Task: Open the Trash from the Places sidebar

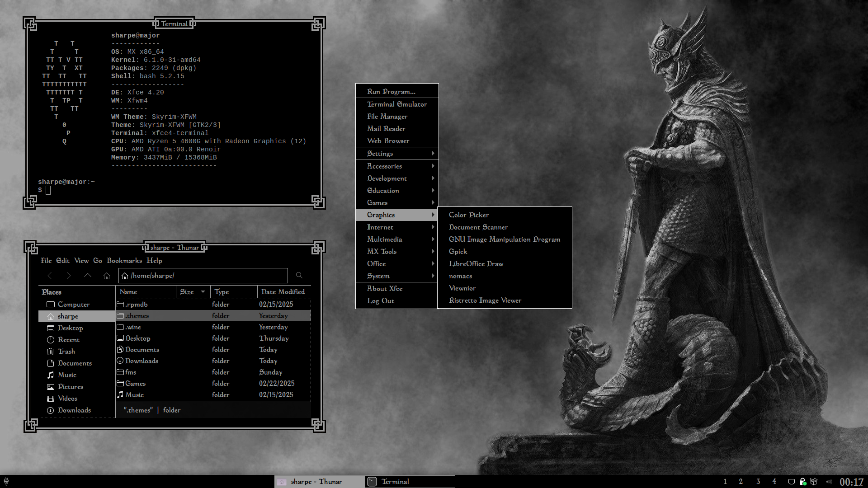Action: 66,351
